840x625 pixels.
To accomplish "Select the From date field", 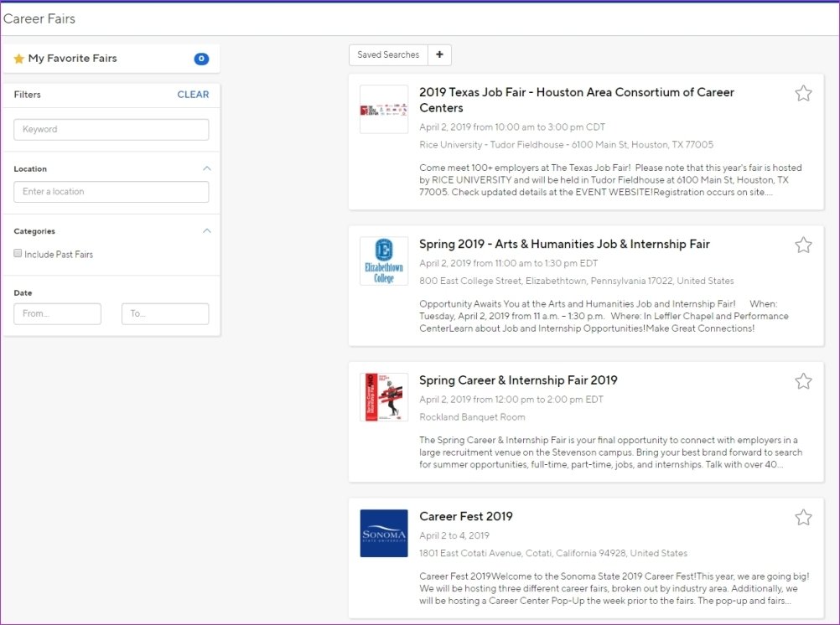I will pos(57,314).
